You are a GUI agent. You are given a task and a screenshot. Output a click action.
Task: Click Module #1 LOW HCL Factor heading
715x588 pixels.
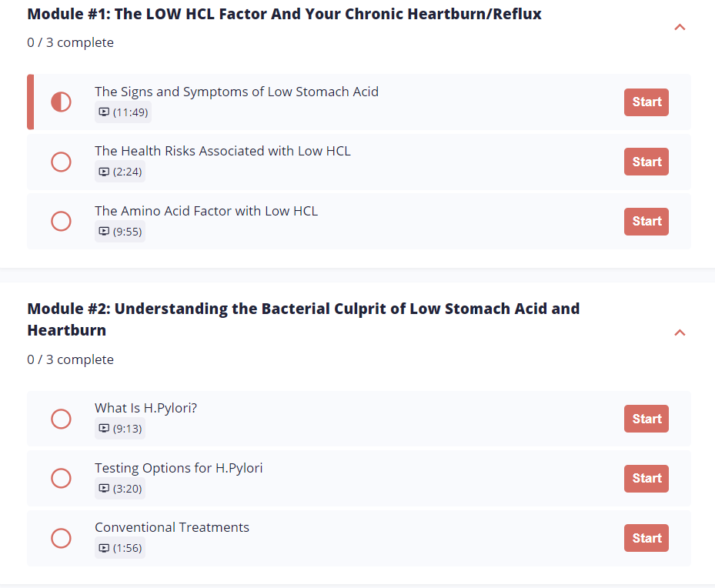pyautogui.click(x=285, y=14)
